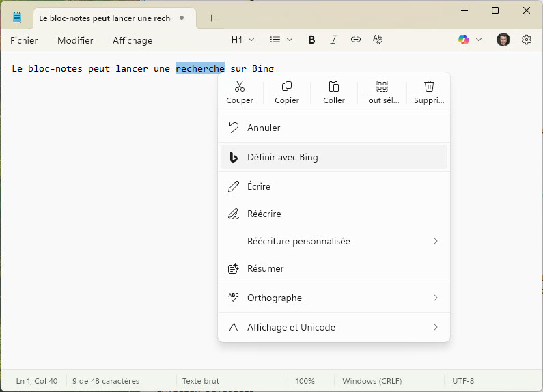Toggle bold formatting

311,40
